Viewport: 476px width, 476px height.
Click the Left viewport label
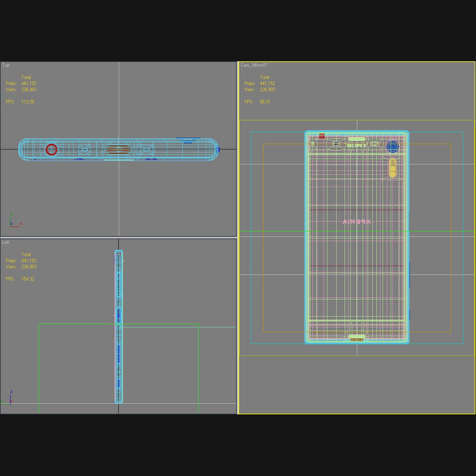[6, 242]
